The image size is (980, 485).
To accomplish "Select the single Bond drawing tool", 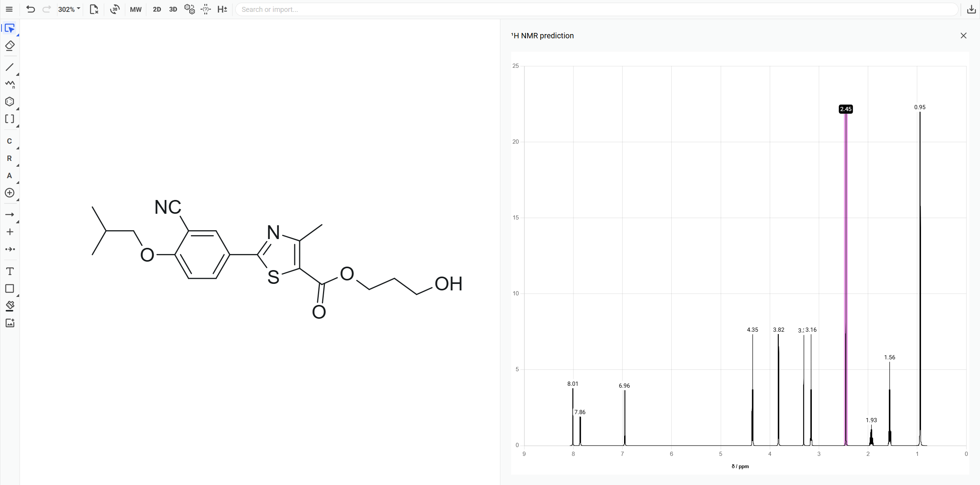I will [9, 67].
